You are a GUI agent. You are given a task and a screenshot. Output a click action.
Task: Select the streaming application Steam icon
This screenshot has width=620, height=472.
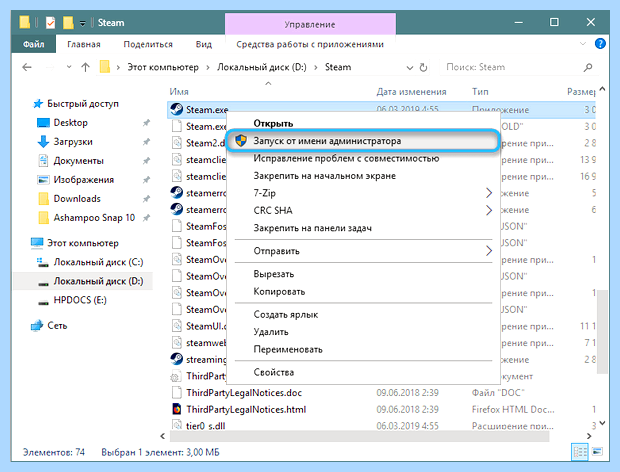point(176,359)
